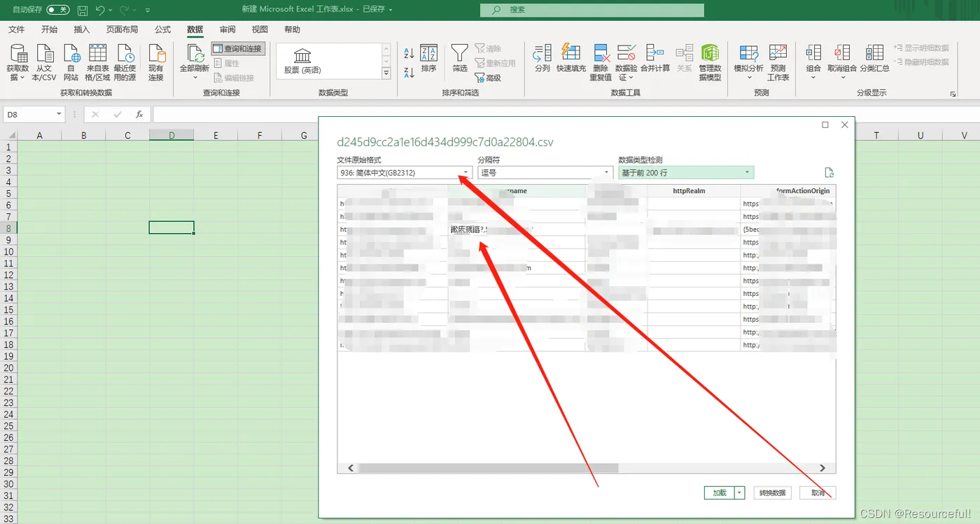This screenshot has height=524, width=980.
Task: Switch to the 审阅 ribbon tab
Action: tap(227, 29)
